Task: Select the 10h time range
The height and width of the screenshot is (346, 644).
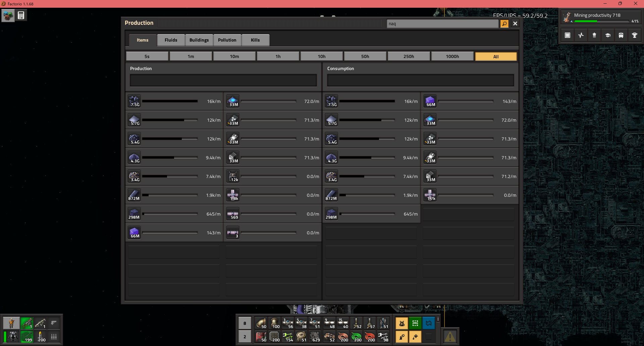Action: point(322,56)
